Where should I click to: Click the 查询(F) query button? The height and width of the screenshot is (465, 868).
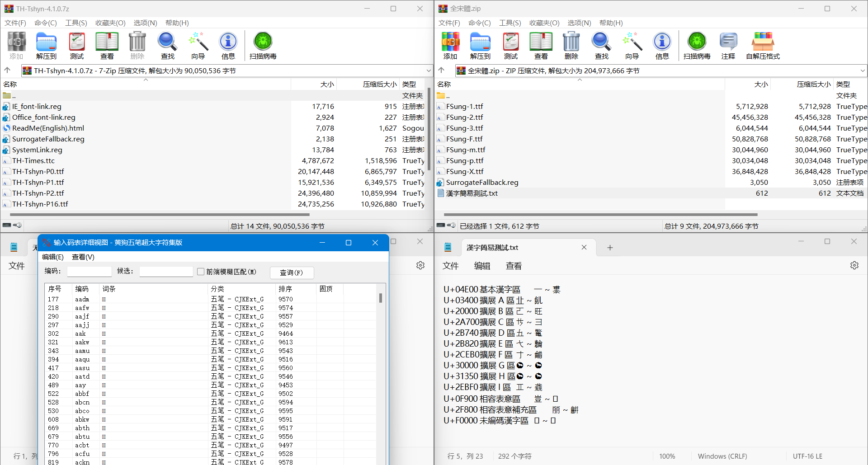pyautogui.click(x=292, y=272)
